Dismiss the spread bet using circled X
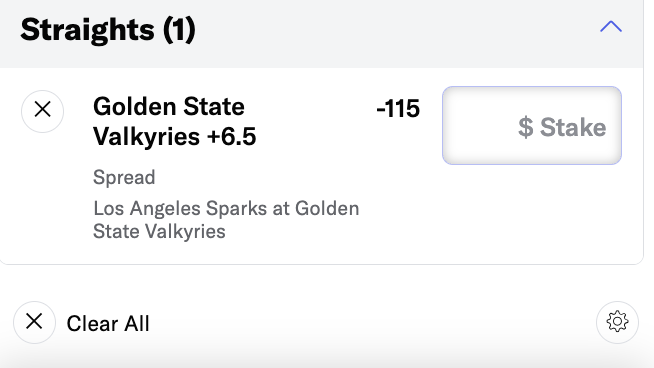Image resolution: width=654 pixels, height=368 pixels. pos(43,111)
